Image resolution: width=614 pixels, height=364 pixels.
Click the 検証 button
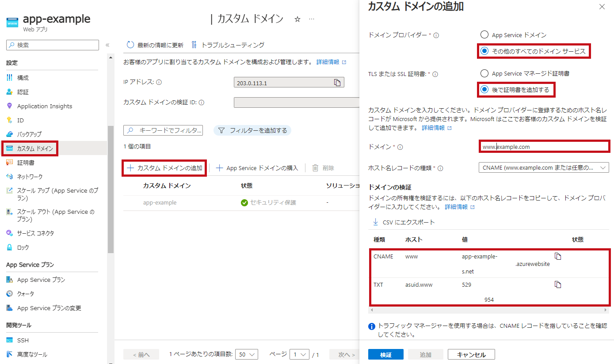(x=386, y=355)
